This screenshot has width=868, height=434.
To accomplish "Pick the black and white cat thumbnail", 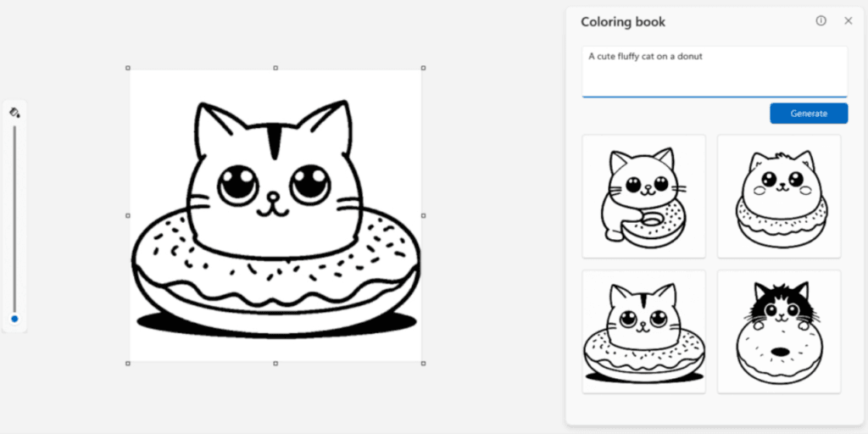I will [x=779, y=331].
